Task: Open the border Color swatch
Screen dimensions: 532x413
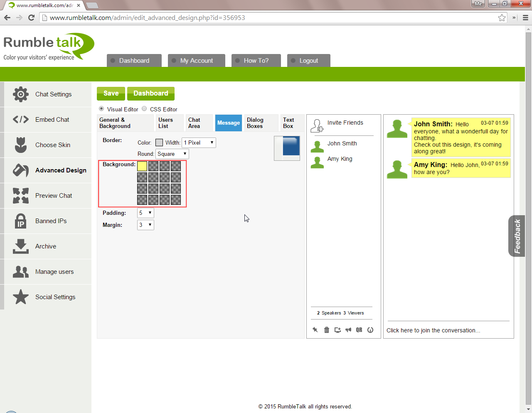Action: (159, 143)
